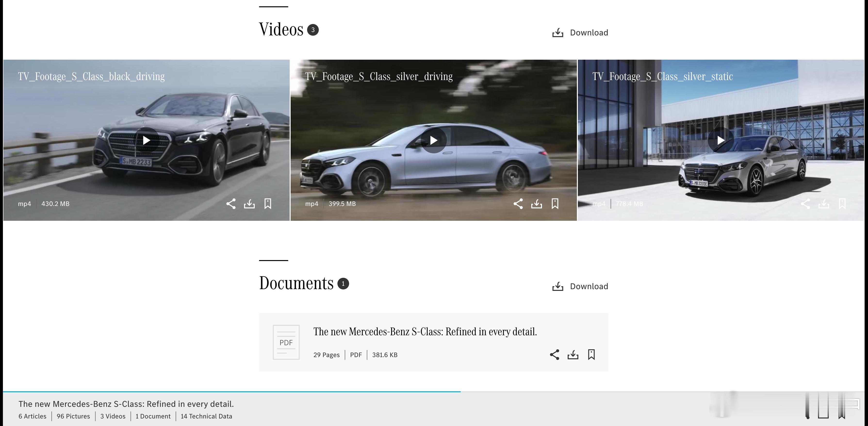Download the S-Class PDF document
Image resolution: width=868 pixels, height=426 pixels.
pos(573,354)
